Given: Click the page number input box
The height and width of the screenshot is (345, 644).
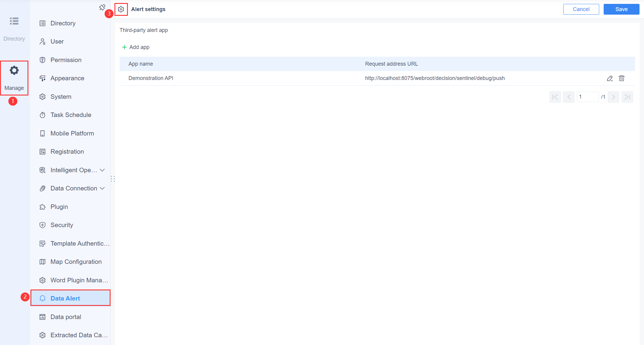Looking at the screenshot, I should (x=588, y=97).
